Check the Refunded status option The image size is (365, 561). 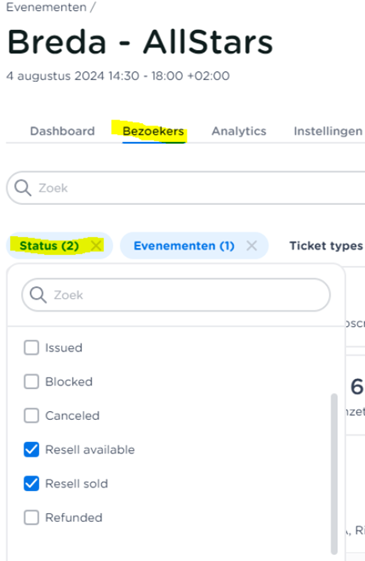[31, 517]
